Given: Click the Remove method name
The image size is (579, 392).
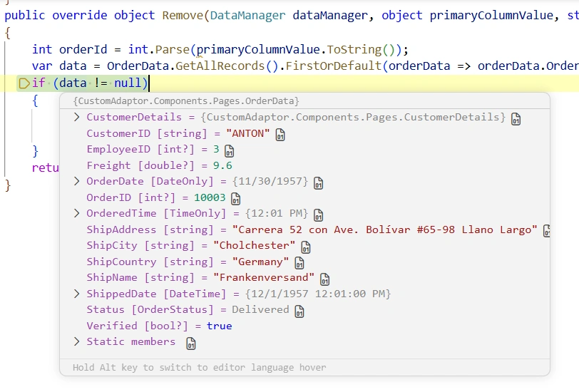Looking at the screenshot, I should (183, 16).
